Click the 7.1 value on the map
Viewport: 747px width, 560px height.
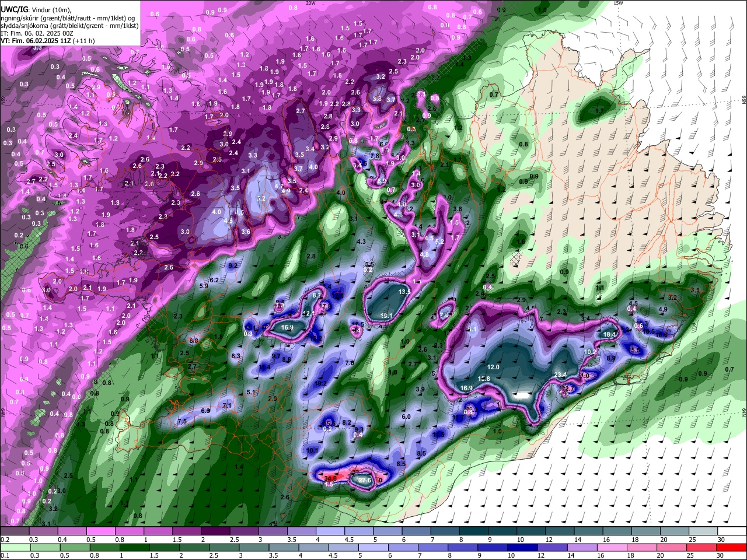tap(227, 405)
